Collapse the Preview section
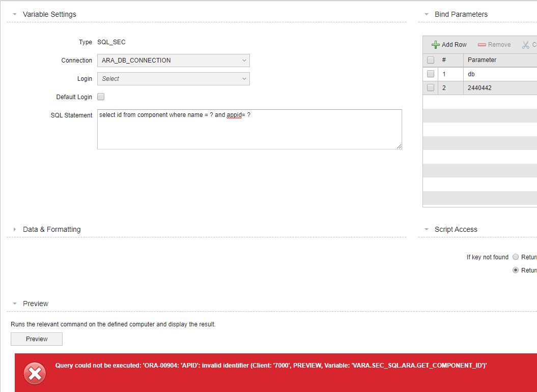 tap(14, 304)
